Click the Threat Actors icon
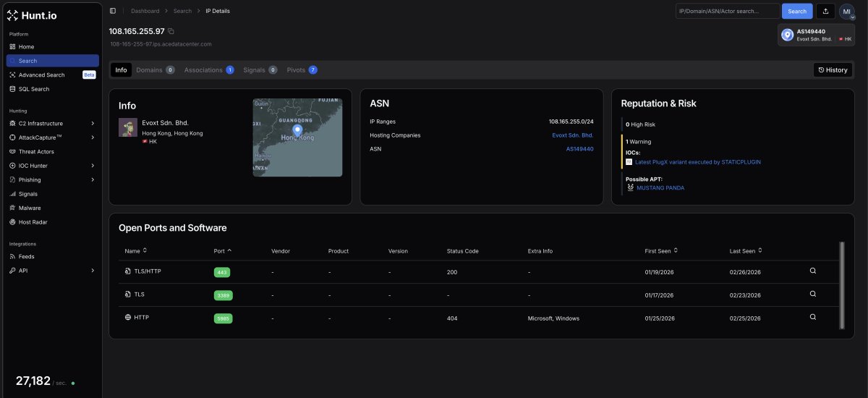 tap(12, 152)
